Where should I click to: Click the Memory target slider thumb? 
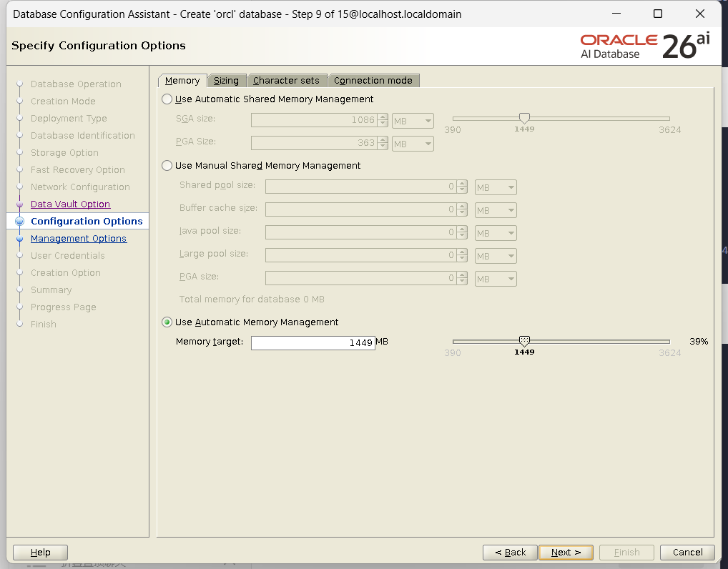point(524,342)
